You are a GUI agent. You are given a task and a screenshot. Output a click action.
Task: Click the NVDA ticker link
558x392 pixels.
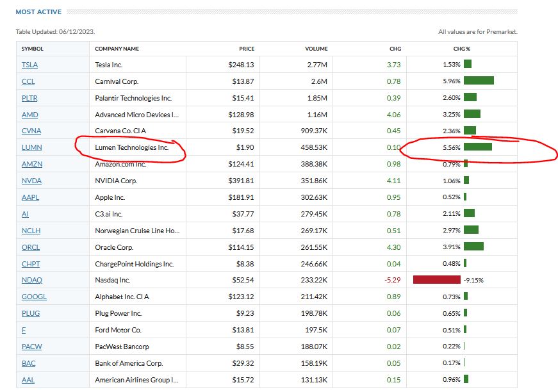click(31, 181)
